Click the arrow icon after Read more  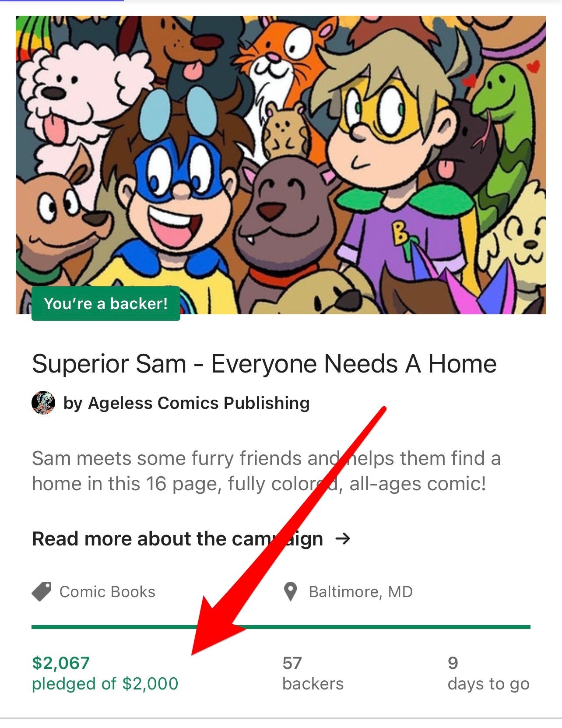[x=343, y=538]
